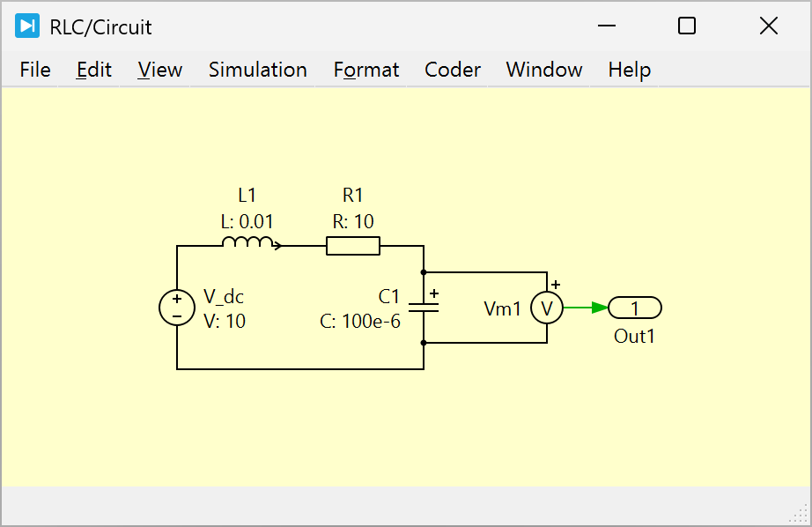Select the inductor L1 coil symbol

click(247, 243)
